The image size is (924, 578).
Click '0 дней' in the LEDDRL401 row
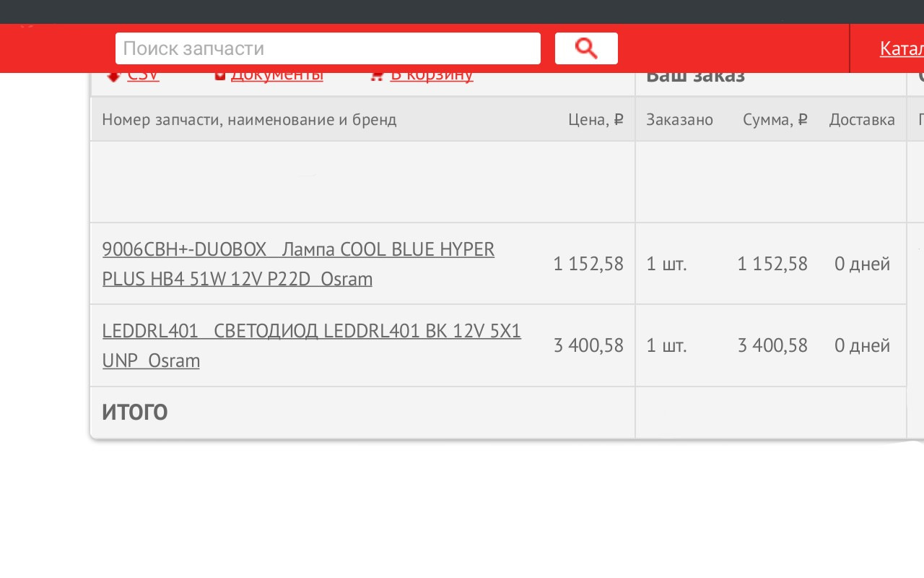tap(862, 345)
